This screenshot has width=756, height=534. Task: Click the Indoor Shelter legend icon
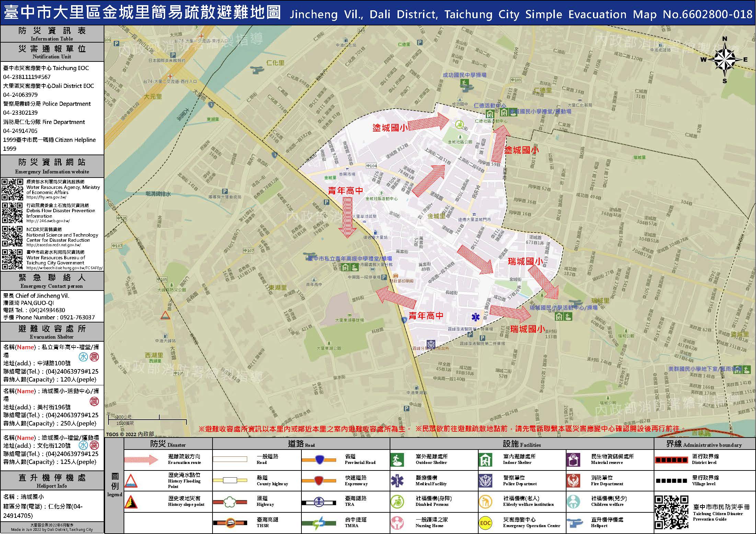point(485,460)
